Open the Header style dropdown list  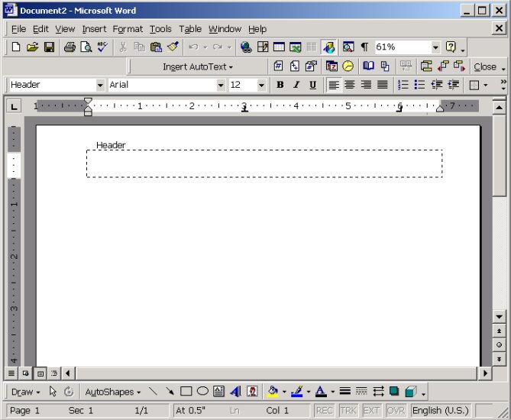click(x=100, y=85)
